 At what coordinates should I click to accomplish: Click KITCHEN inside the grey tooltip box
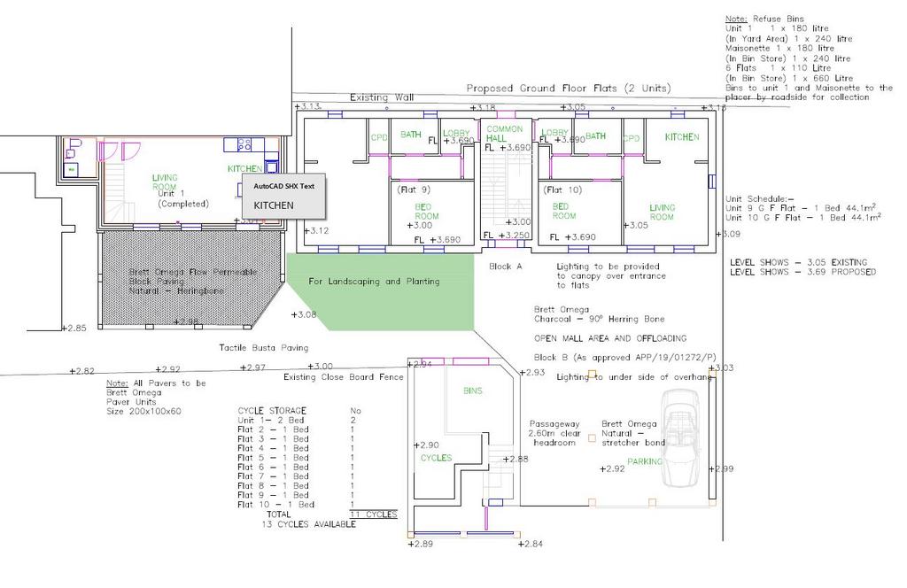click(x=274, y=205)
